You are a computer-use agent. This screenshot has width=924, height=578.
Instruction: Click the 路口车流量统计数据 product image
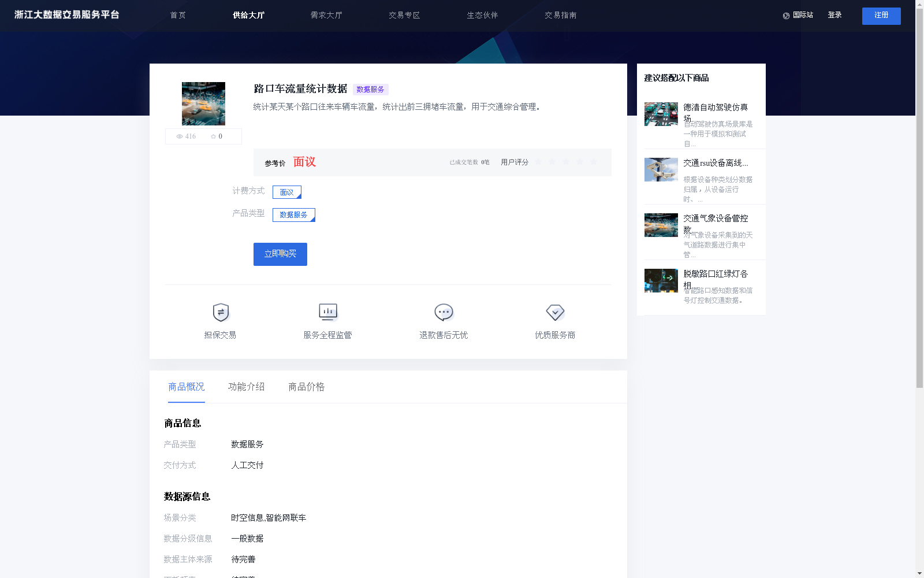[203, 103]
